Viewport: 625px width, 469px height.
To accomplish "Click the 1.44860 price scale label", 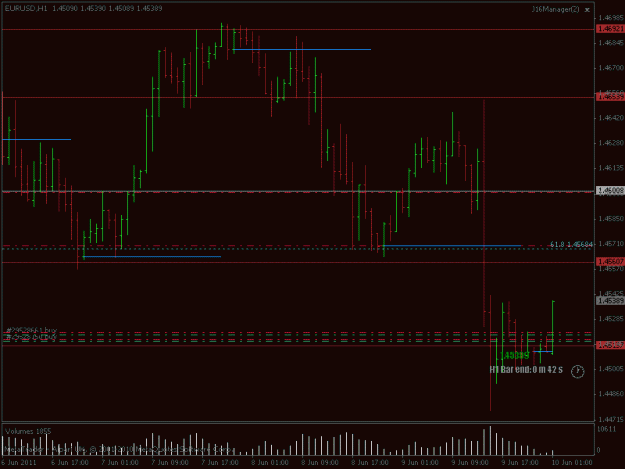I will [x=611, y=394].
